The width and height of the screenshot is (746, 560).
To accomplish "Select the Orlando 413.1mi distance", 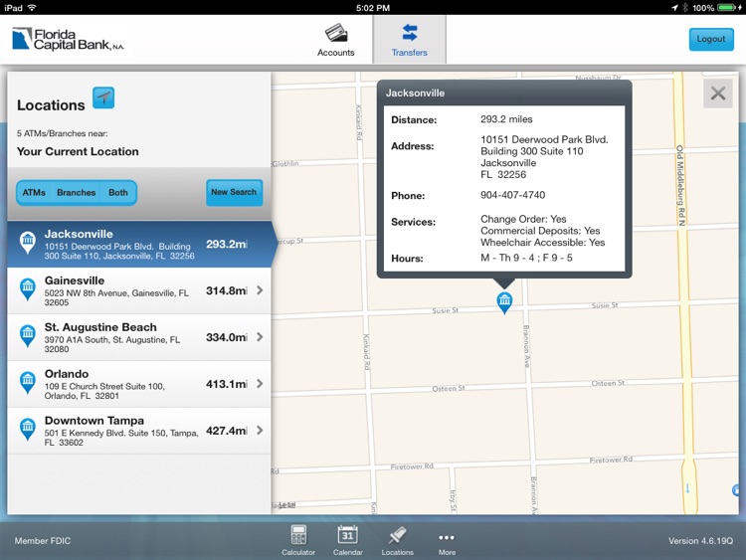I will pyautogui.click(x=227, y=384).
